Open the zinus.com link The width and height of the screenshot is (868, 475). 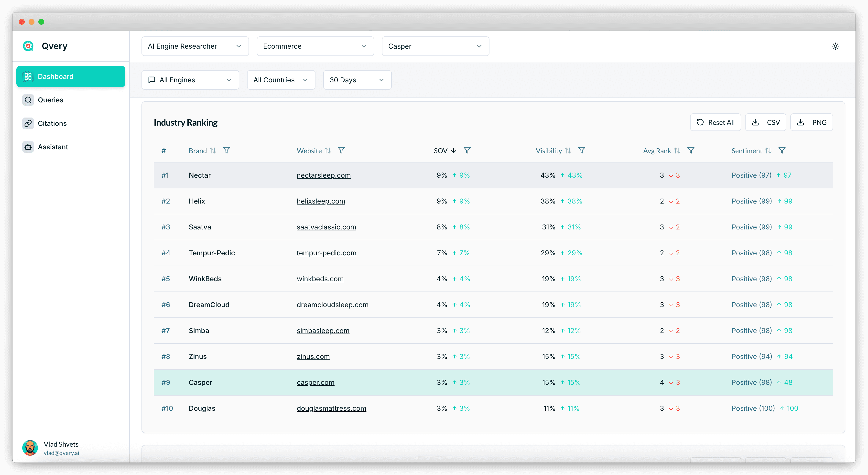313,357
